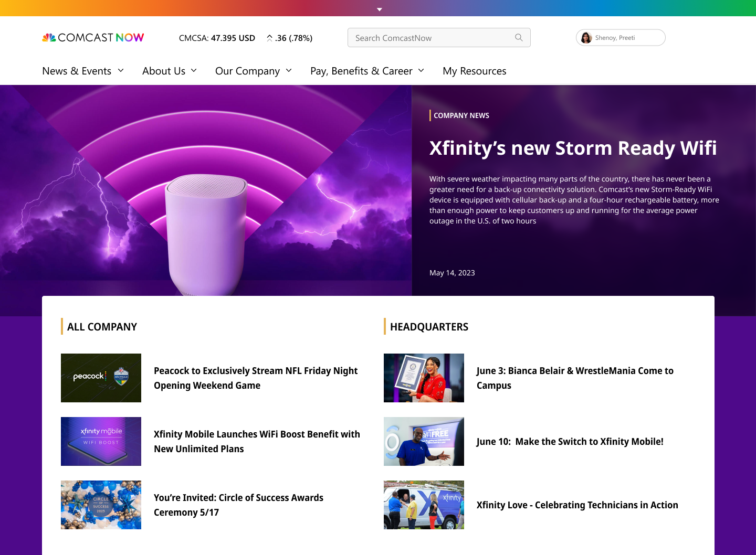Viewport: 756px width, 555px height.
Task: Click the Bianca Belair thumbnail
Action: [424, 378]
